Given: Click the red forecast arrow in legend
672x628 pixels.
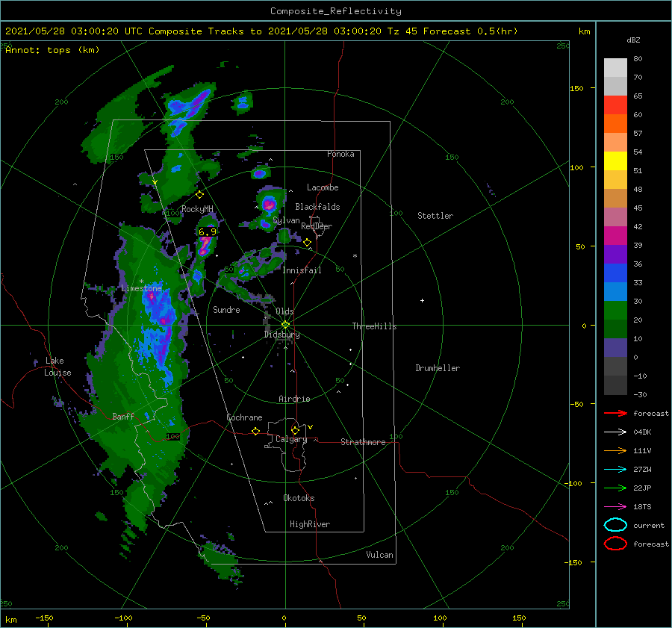Looking at the screenshot, I should [x=615, y=413].
